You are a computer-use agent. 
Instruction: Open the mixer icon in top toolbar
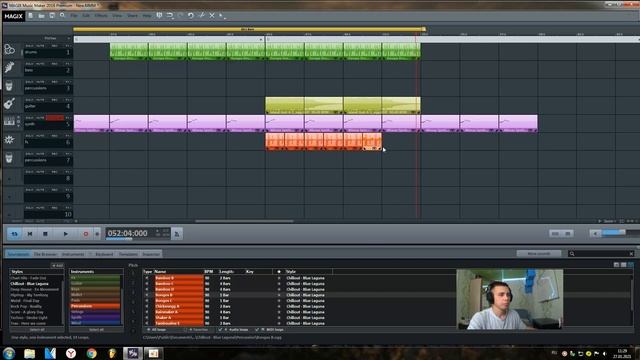coord(159,16)
